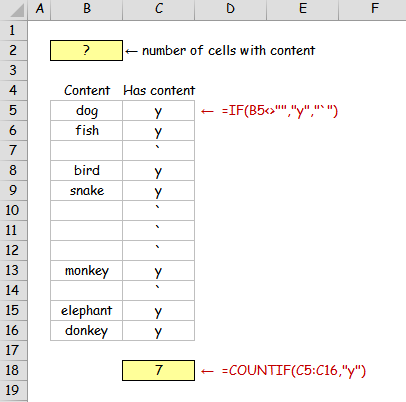Select the cell containing elephant
Screen dimensions: 406x402
(87, 311)
